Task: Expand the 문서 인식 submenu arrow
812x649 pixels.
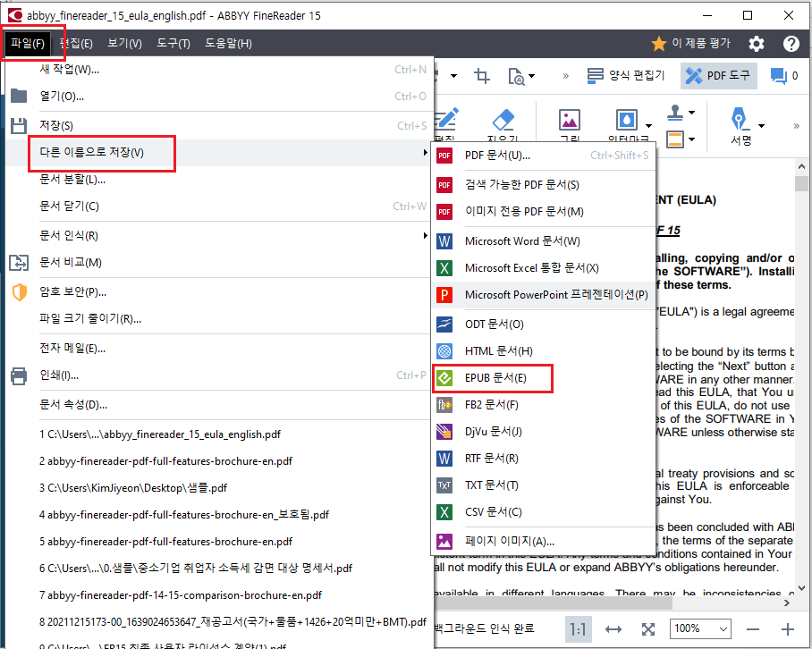Action: [425, 235]
